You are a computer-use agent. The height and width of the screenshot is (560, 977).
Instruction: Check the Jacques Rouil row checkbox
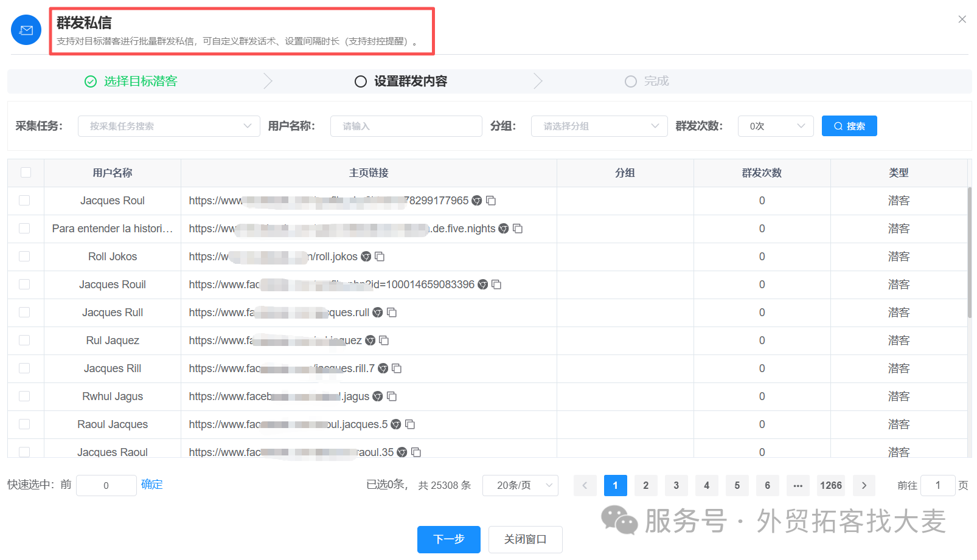click(x=24, y=285)
